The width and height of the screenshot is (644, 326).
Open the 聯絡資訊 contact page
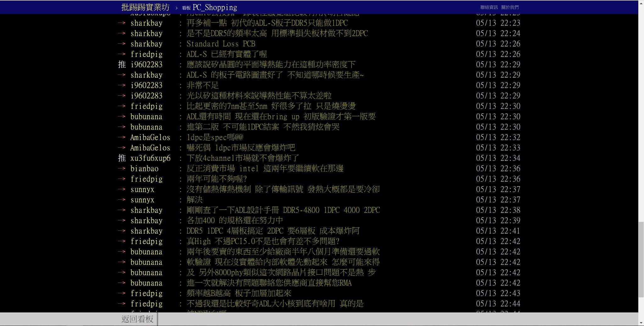[x=489, y=7]
